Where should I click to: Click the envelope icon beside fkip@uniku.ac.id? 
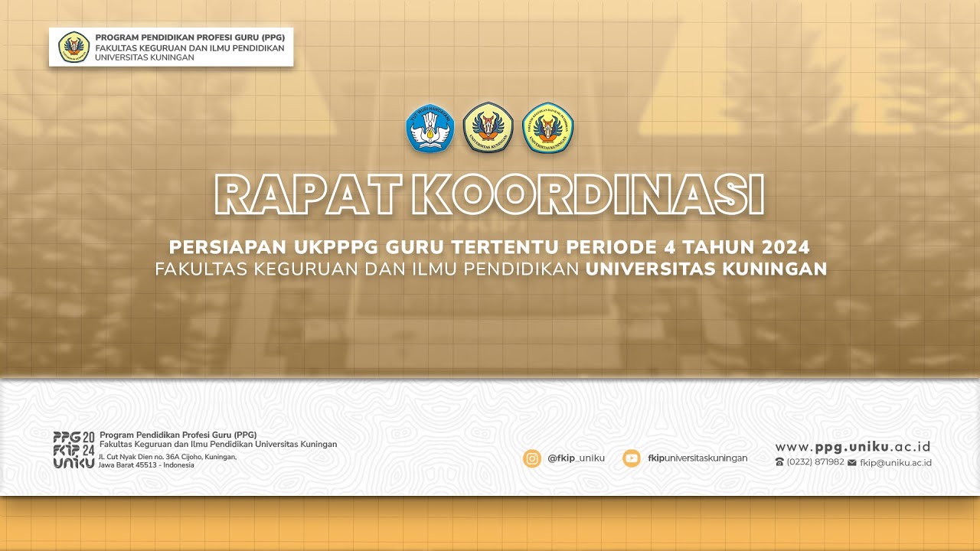pyautogui.click(x=852, y=462)
